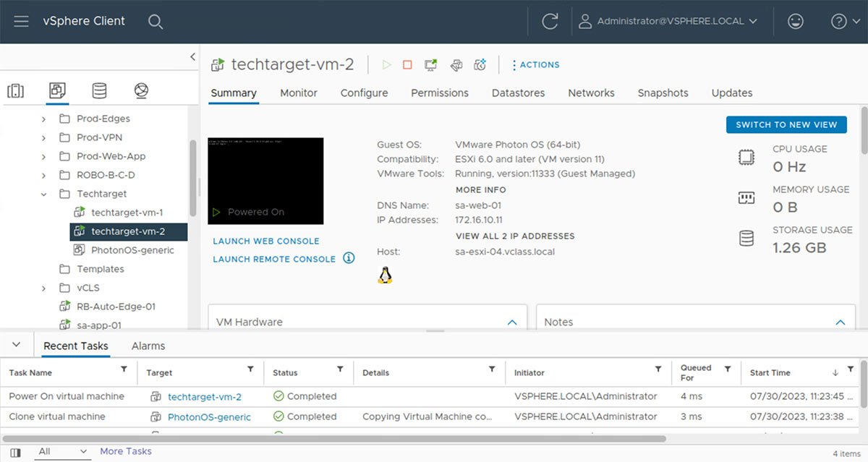Open Hosts and Clusters inventory view icon
The width and height of the screenshot is (868, 462).
pyautogui.click(x=15, y=91)
